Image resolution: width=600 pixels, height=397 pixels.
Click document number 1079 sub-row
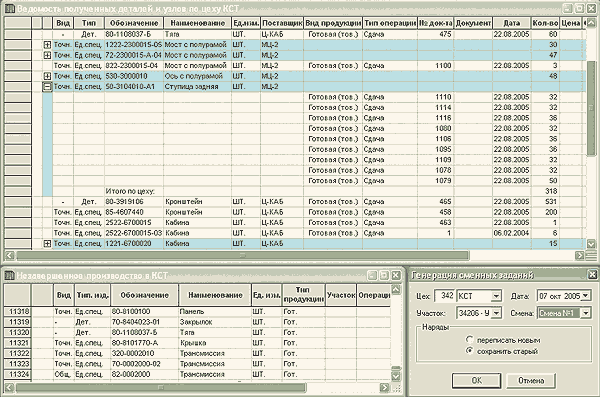[435, 181]
